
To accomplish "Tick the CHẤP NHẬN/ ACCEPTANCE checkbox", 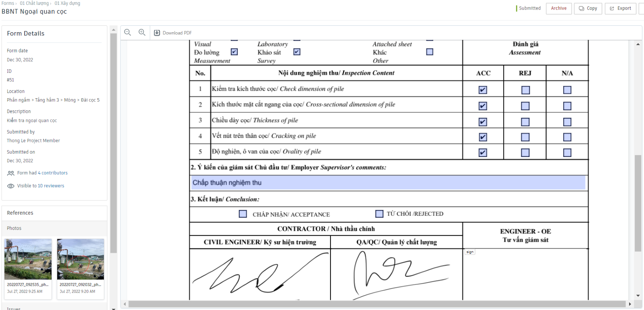I will coord(243,214).
